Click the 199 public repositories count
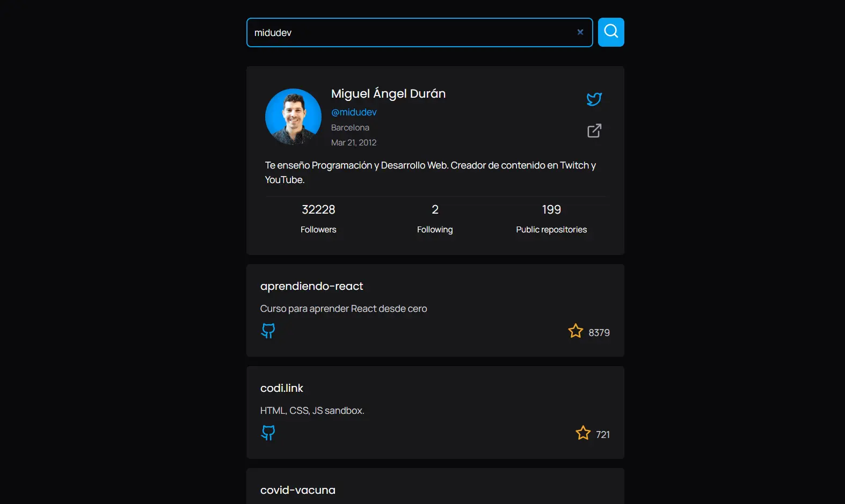 coord(551,209)
